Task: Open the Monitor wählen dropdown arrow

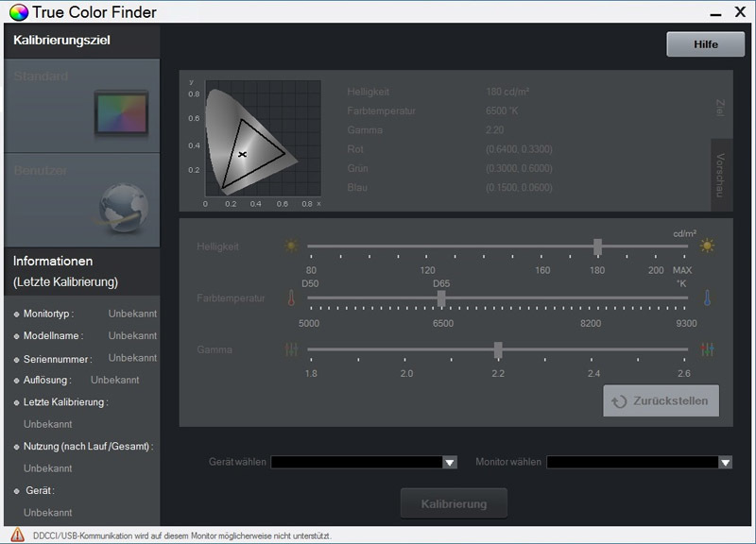Action: pos(725,462)
